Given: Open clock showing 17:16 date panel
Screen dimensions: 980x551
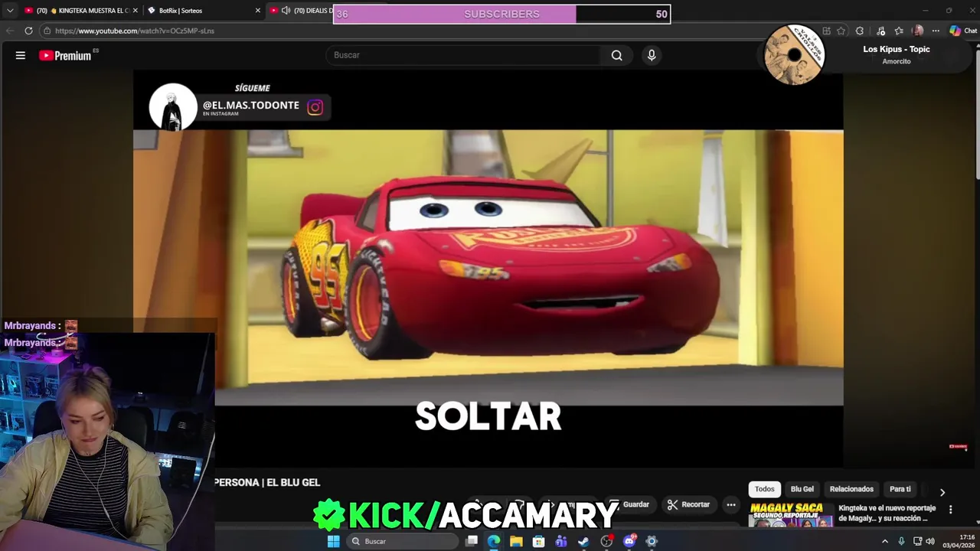Looking at the screenshot, I should [x=959, y=541].
